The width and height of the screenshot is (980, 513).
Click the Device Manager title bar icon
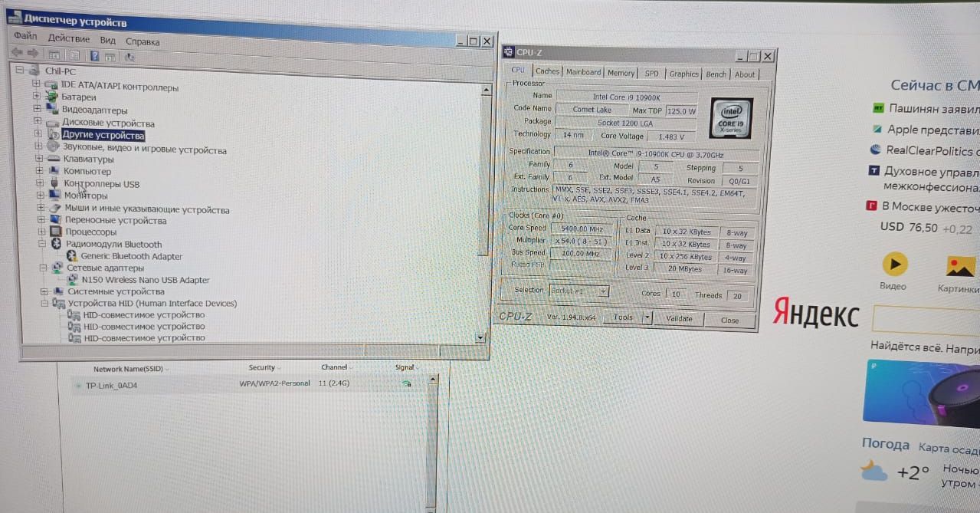click(x=16, y=17)
